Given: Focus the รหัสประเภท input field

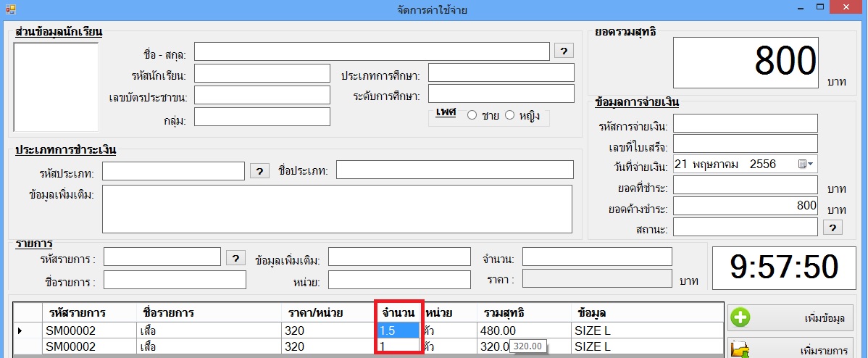Looking at the screenshot, I should (x=173, y=171).
